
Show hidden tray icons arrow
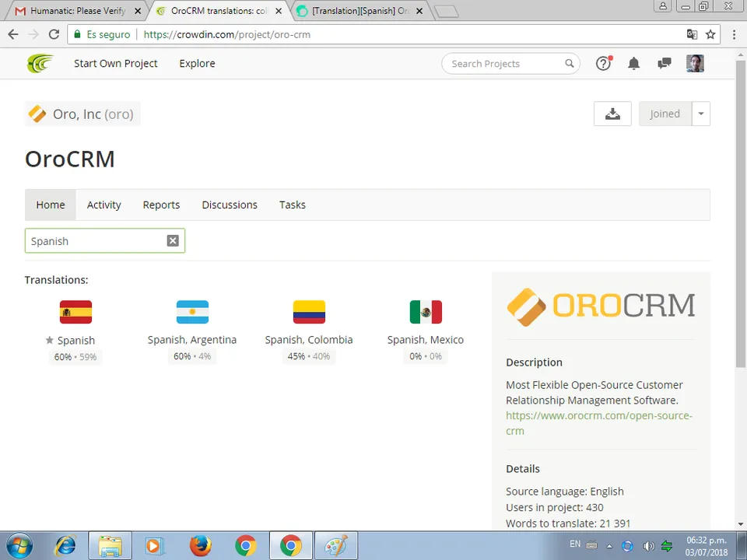point(609,546)
